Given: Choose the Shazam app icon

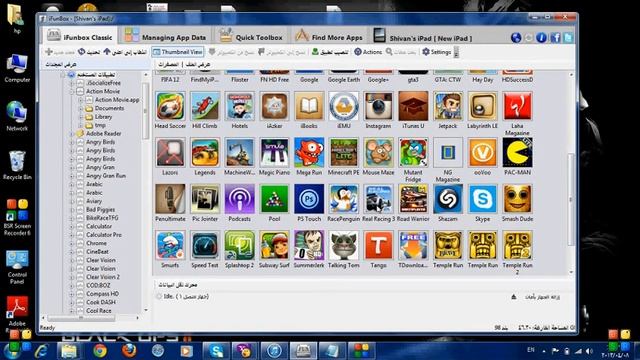Looking at the screenshot, I should tap(448, 199).
